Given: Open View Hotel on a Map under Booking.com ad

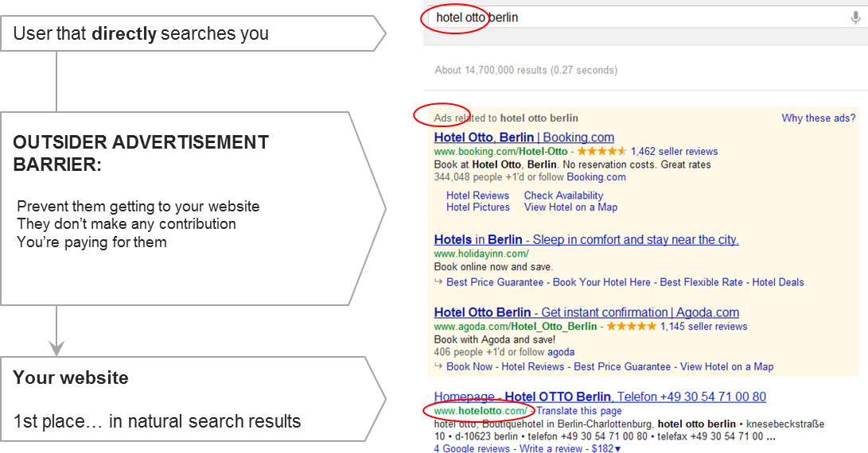Looking at the screenshot, I should [570, 207].
